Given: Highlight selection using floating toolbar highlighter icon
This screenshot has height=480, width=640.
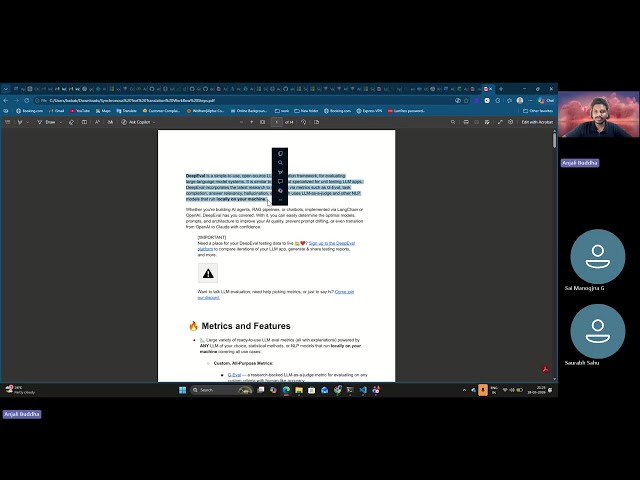Looking at the screenshot, I should pyautogui.click(x=280, y=172).
